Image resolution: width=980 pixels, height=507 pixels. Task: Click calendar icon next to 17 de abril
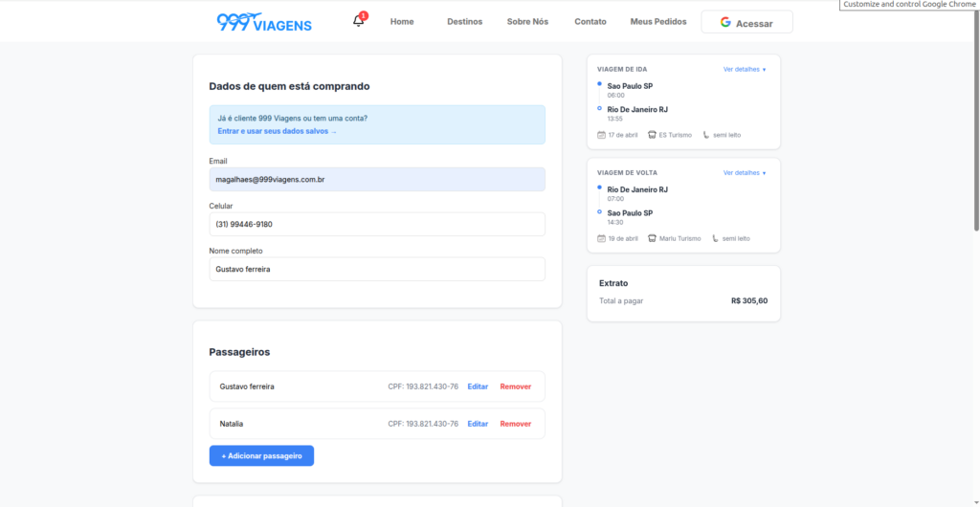tap(601, 135)
